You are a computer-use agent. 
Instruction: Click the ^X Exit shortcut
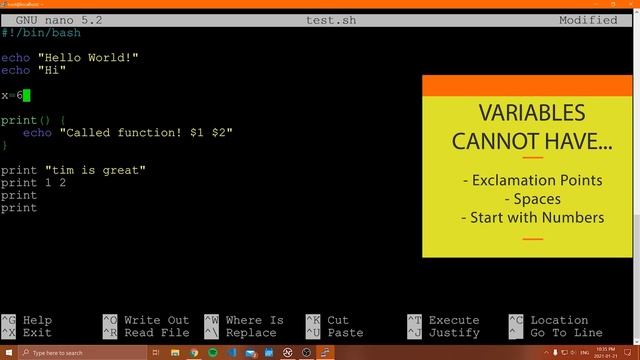click(27, 333)
